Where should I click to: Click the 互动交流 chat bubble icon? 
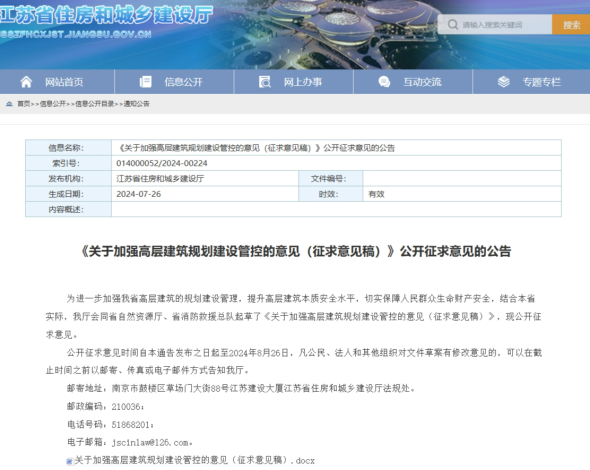[x=384, y=82]
